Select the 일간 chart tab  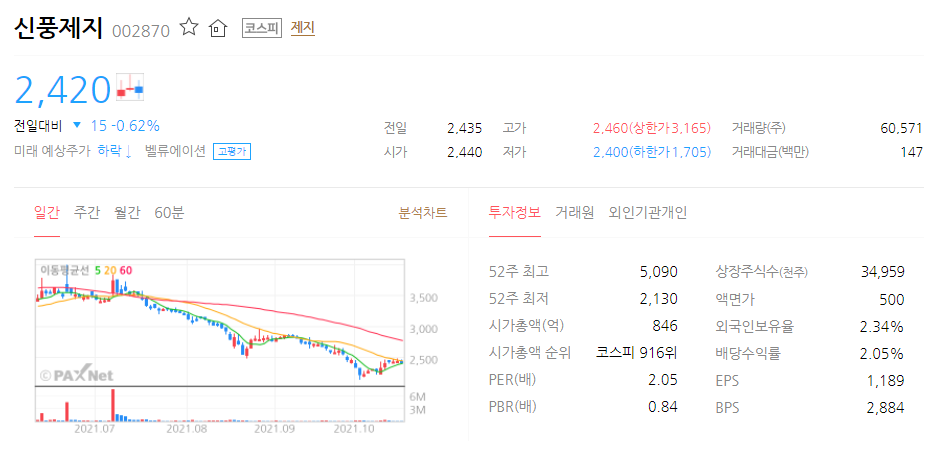[47, 213]
